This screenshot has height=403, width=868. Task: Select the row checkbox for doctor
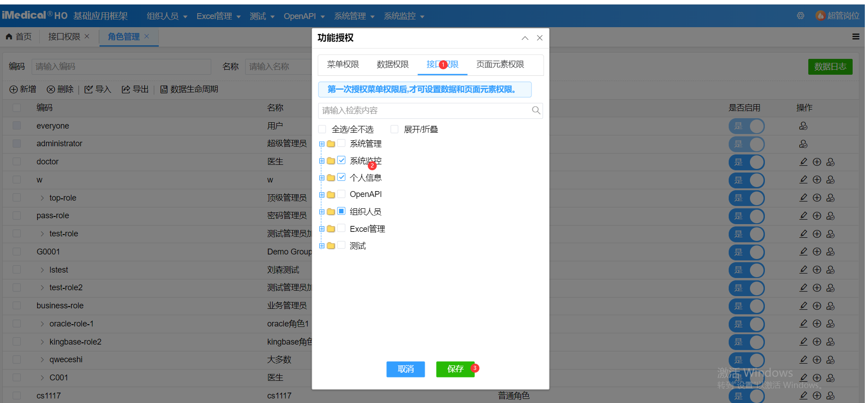click(x=17, y=162)
